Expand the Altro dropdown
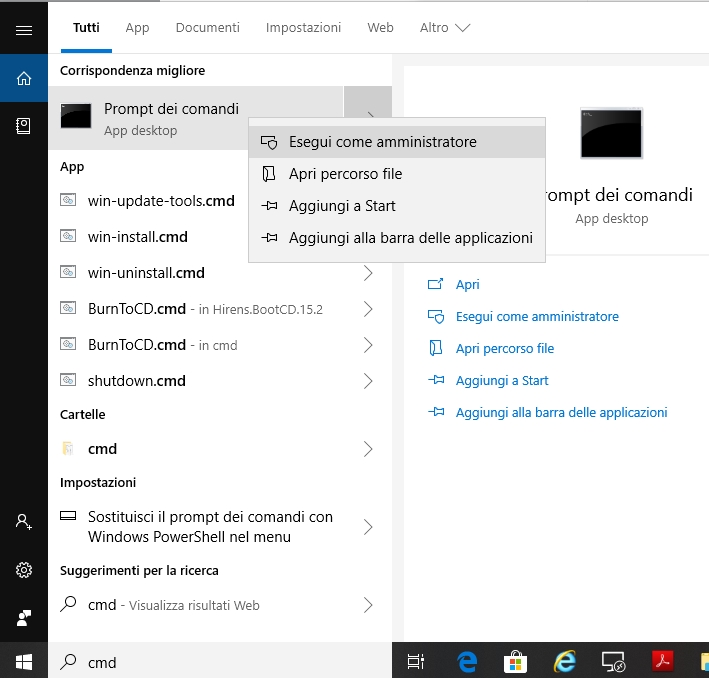This screenshot has height=678, width=709. coord(445,28)
